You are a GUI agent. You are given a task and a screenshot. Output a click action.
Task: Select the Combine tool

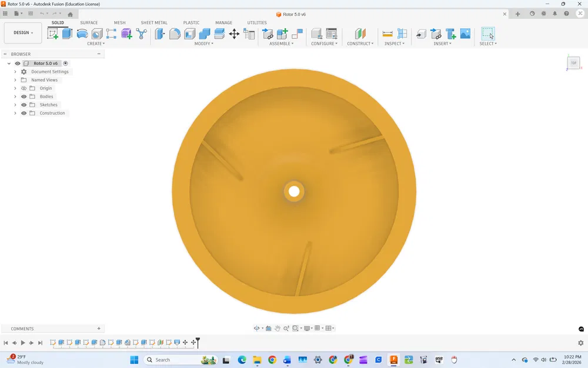pyautogui.click(x=205, y=34)
